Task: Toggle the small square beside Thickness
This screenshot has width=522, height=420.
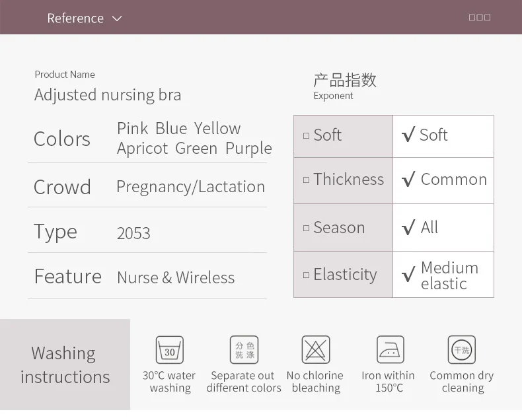Action: (x=307, y=180)
